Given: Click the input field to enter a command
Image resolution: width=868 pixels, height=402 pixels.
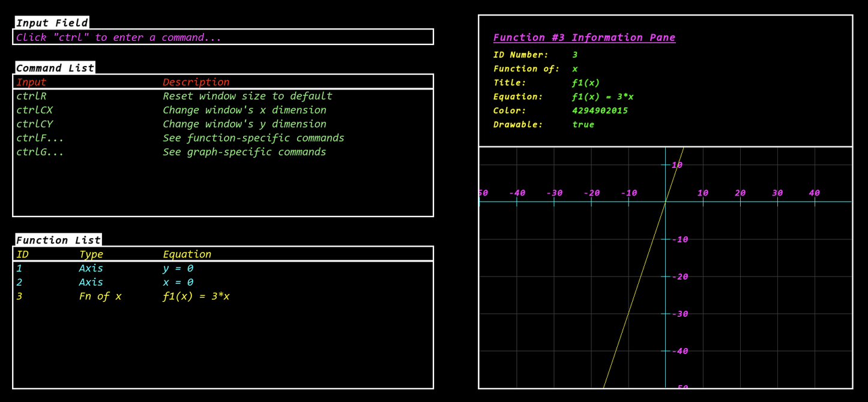Looking at the screenshot, I should (222, 37).
